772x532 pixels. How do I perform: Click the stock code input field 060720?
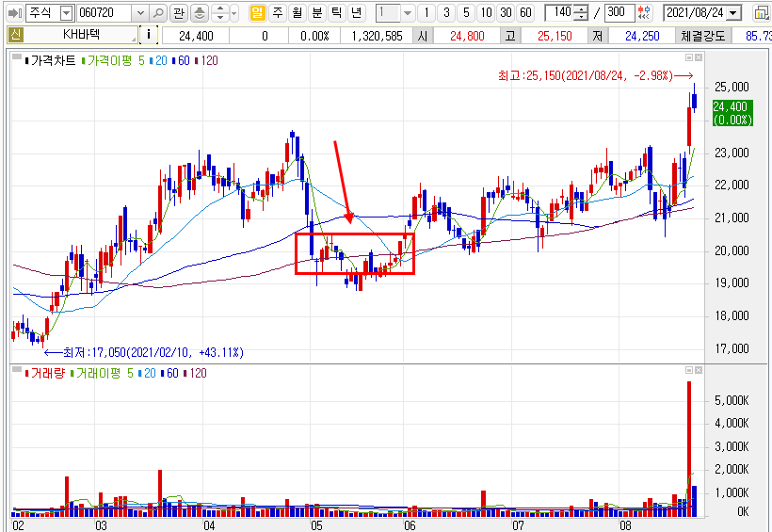(105, 13)
